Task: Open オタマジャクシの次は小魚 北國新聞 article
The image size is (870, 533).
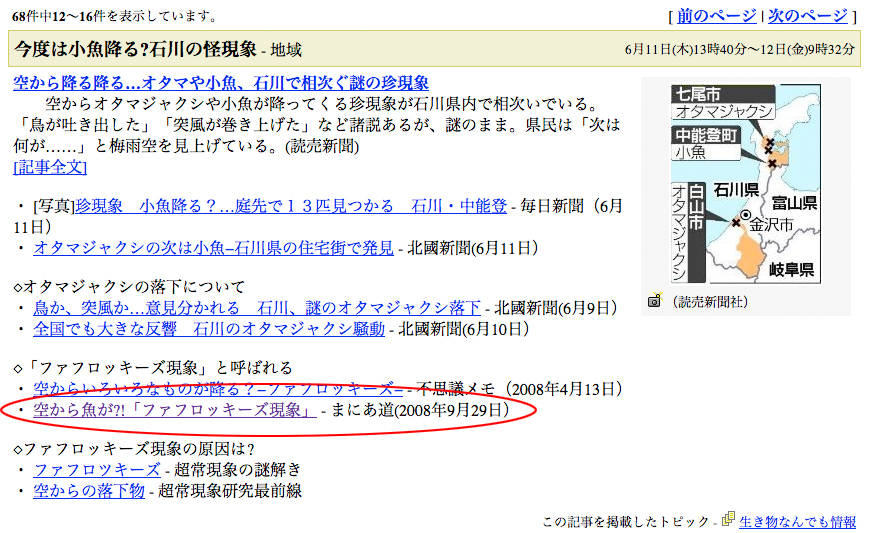Action: 213,247
